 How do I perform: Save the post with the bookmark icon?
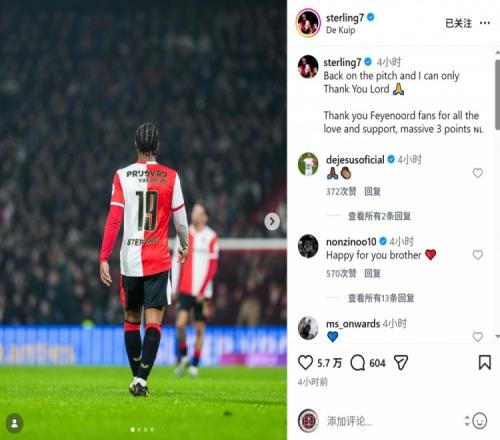tap(485, 363)
